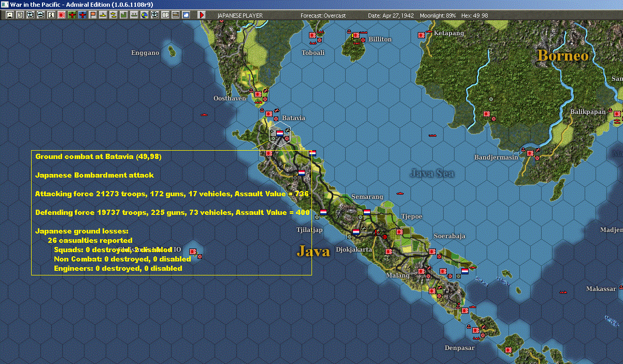The height and width of the screenshot is (364, 623).
Task: Click the Balikpapan city label
Action: [588, 111]
